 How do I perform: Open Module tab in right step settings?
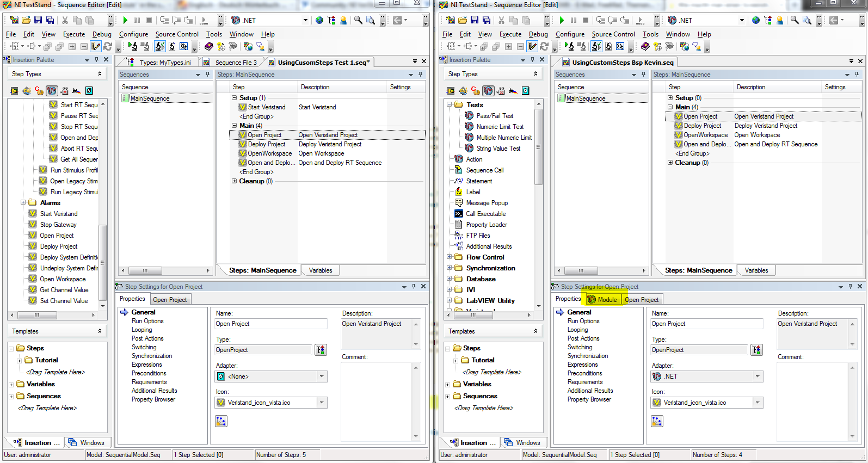pyautogui.click(x=602, y=299)
